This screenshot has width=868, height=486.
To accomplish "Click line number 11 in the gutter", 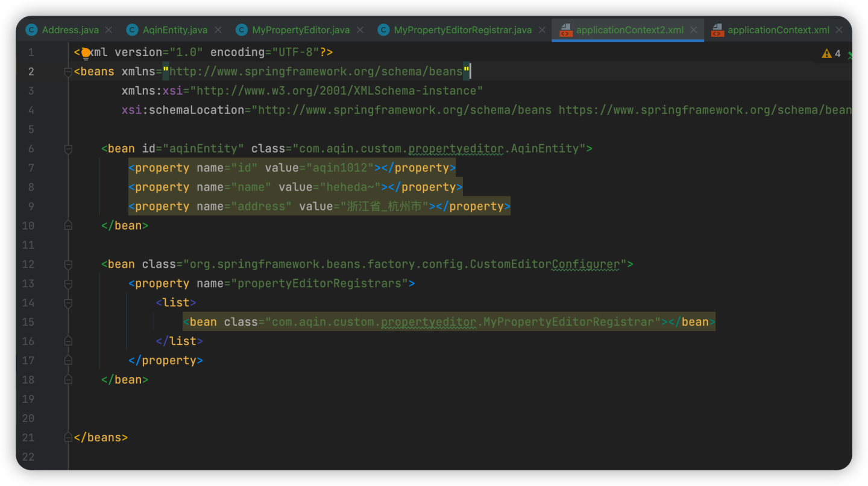I will (28, 245).
